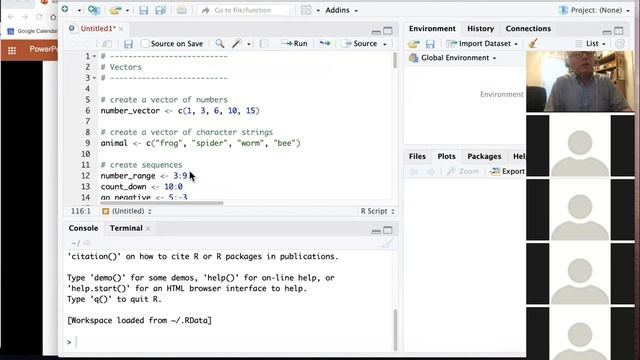Viewport: 640px width, 360px height.
Task: Click Load workspace icon in Environment pane
Action: tap(413, 44)
